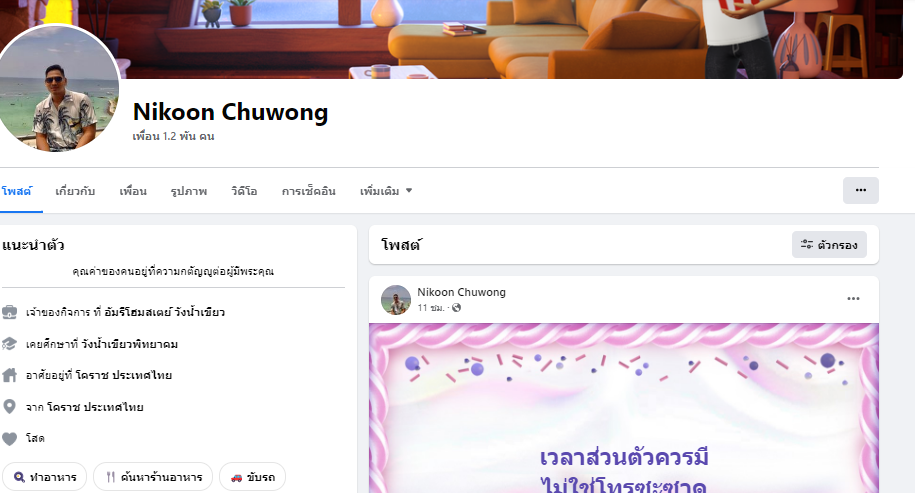Open the การเช็คอิน tab
The image size is (915, 493).
tap(309, 191)
